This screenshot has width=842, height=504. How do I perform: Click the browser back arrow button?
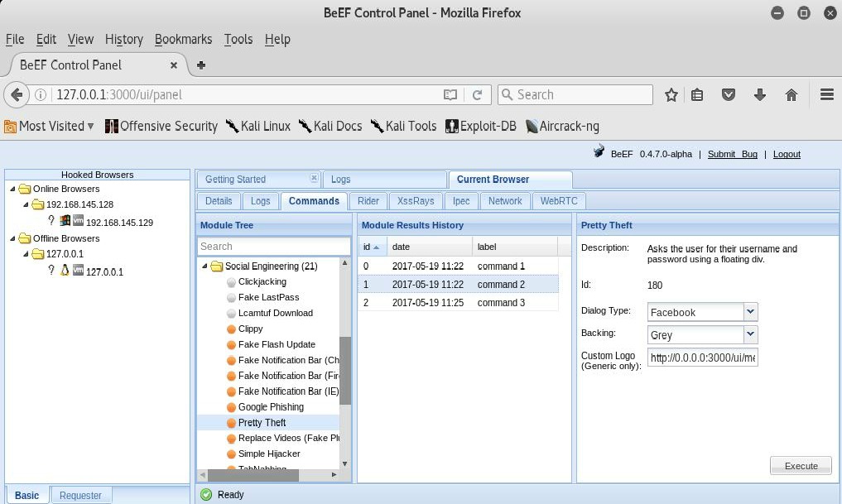tap(16, 95)
